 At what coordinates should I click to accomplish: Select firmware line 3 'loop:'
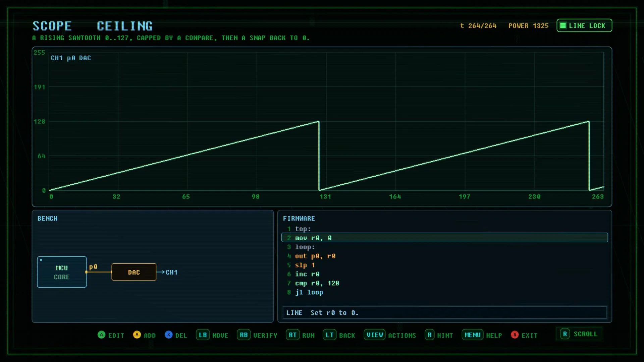[x=445, y=247]
